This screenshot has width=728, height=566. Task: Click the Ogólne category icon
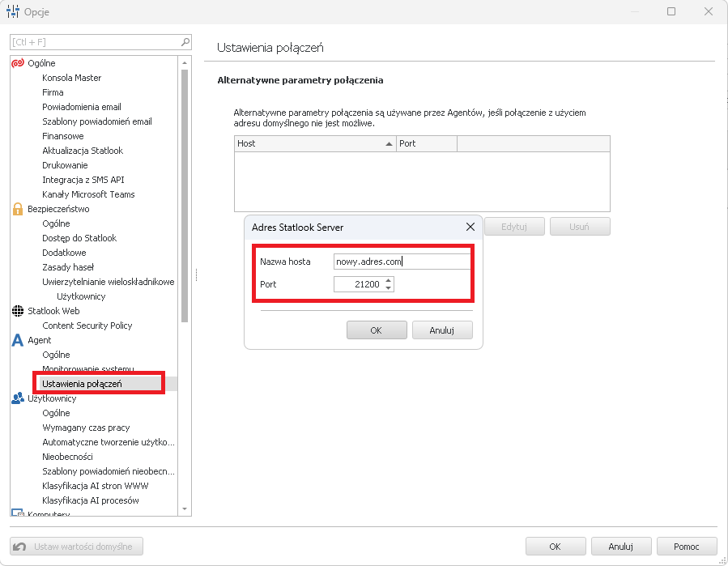click(x=18, y=63)
